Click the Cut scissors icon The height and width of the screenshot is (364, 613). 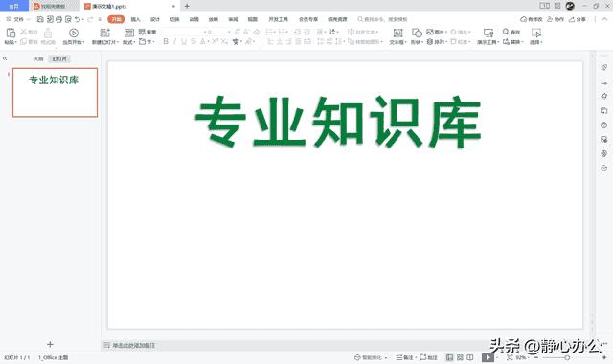click(24, 32)
